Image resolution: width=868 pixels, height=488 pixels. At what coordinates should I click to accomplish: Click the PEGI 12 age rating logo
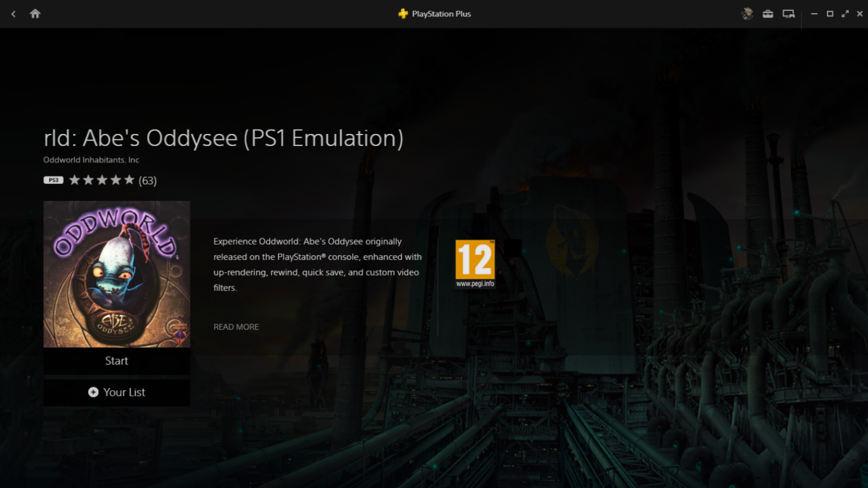tap(475, 260)
